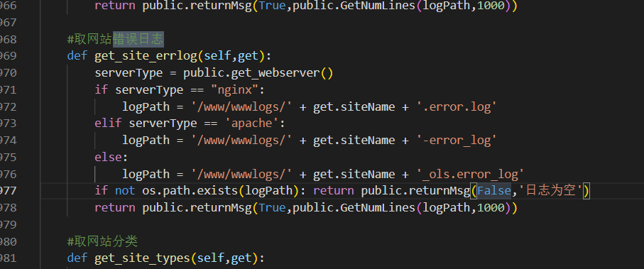Click the 'else:' keyword
This screenshot has height=269, width=644.
click(111, 158)
